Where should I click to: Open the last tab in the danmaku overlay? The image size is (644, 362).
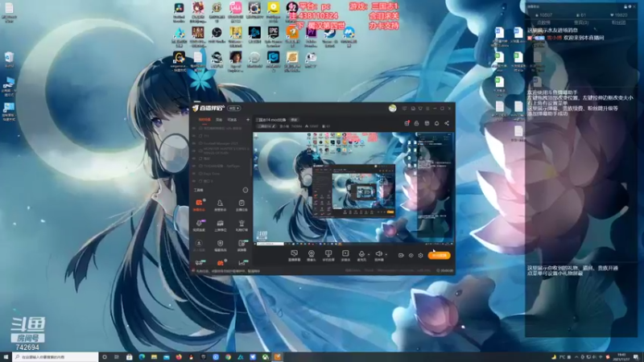coord(618,23)
